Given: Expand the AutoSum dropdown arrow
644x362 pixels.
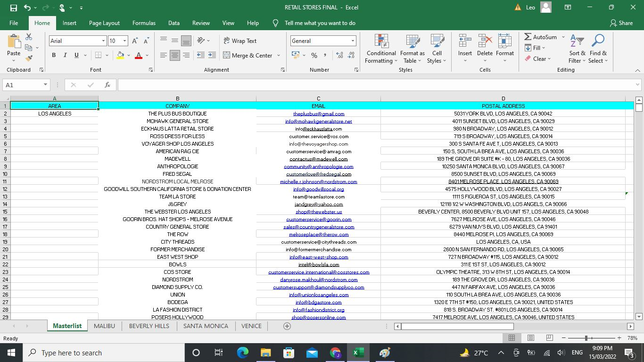Looking at the screenshot, I should click(563, 37).
